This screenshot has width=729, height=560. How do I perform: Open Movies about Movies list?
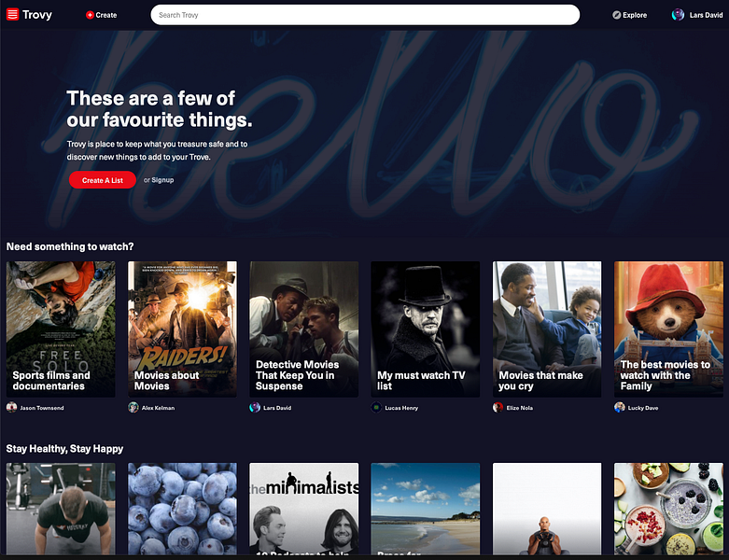pos(182,329)
